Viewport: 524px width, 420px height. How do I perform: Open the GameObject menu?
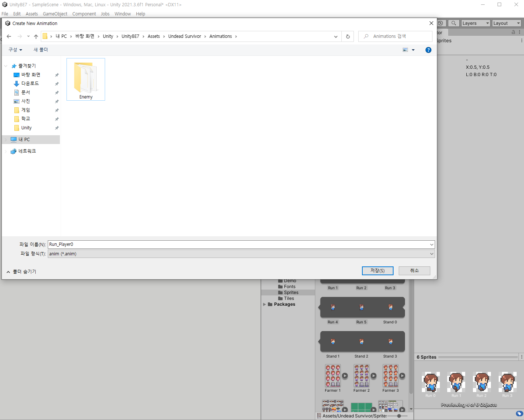55,14
